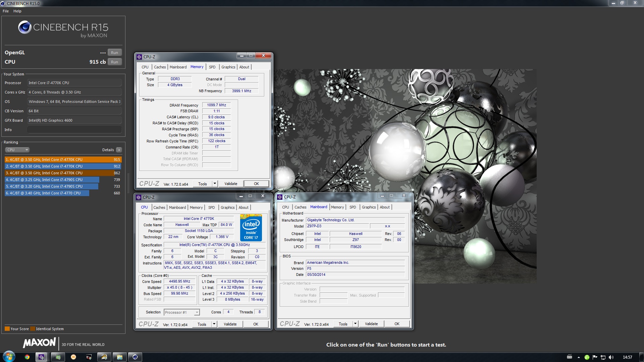644x362 pixels.
Task: Show hidden tray icons arrow
Action: (579, 357)
